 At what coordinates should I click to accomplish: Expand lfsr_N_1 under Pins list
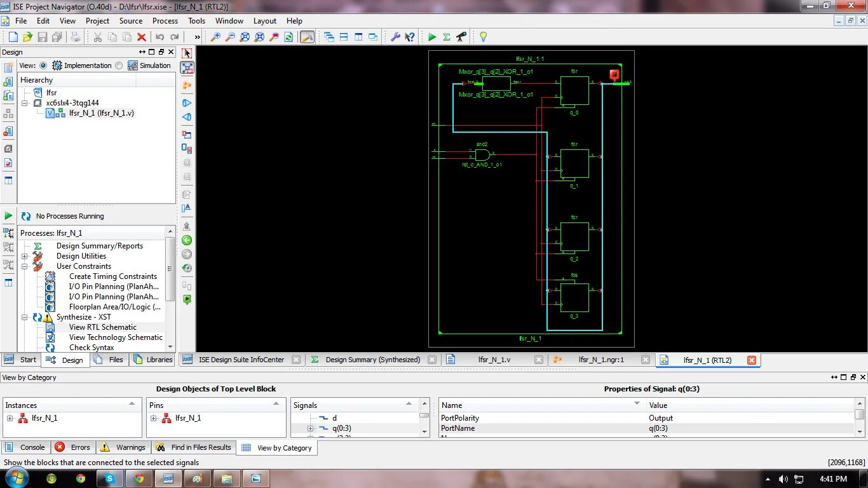(154, 418)
